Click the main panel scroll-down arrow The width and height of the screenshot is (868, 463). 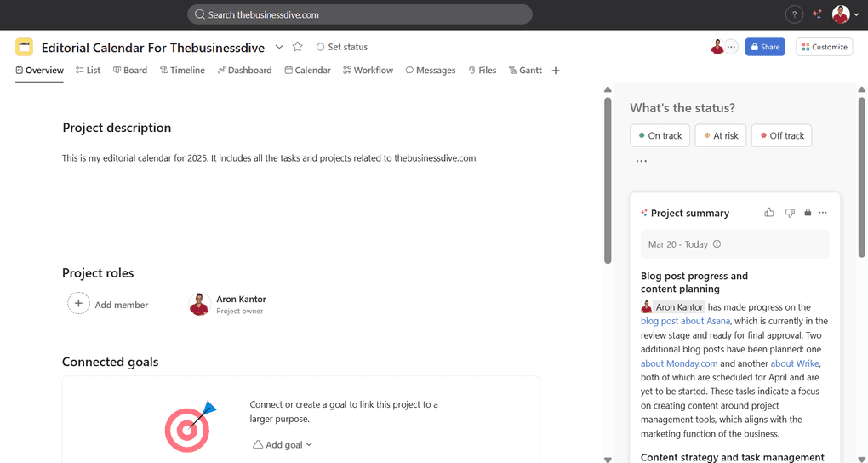coord(608,459)
